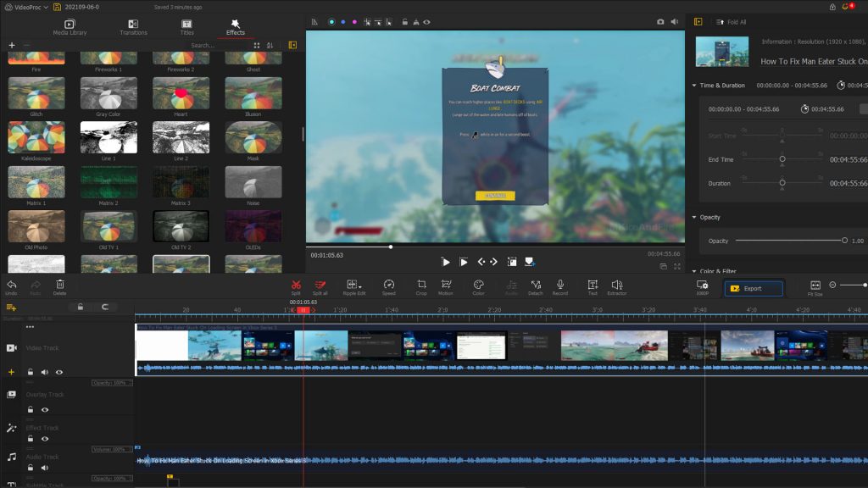868x488 pixels.
Task: Select the Crop tool
Action: click(x=421, y=287)
